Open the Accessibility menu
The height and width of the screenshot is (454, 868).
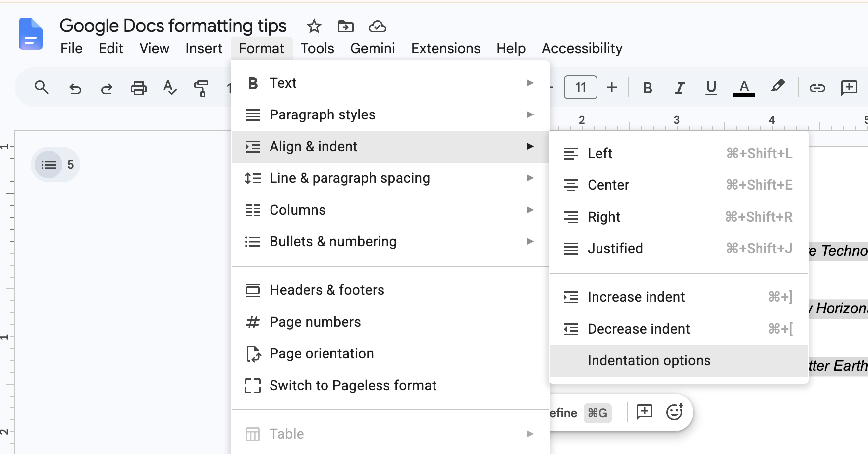(x=582, y=48)
